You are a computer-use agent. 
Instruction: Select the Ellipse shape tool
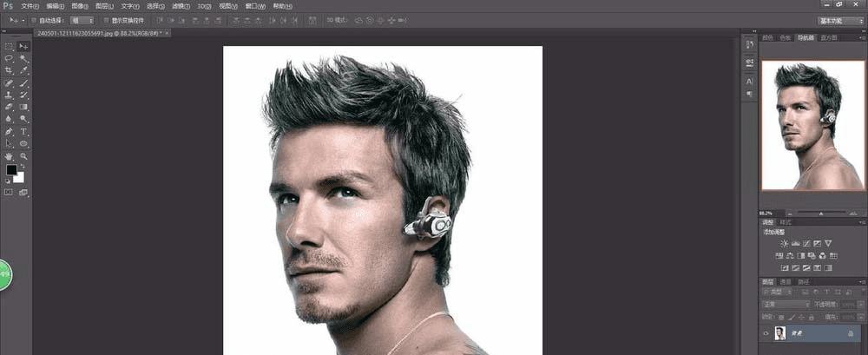click(x=23, y=143)
